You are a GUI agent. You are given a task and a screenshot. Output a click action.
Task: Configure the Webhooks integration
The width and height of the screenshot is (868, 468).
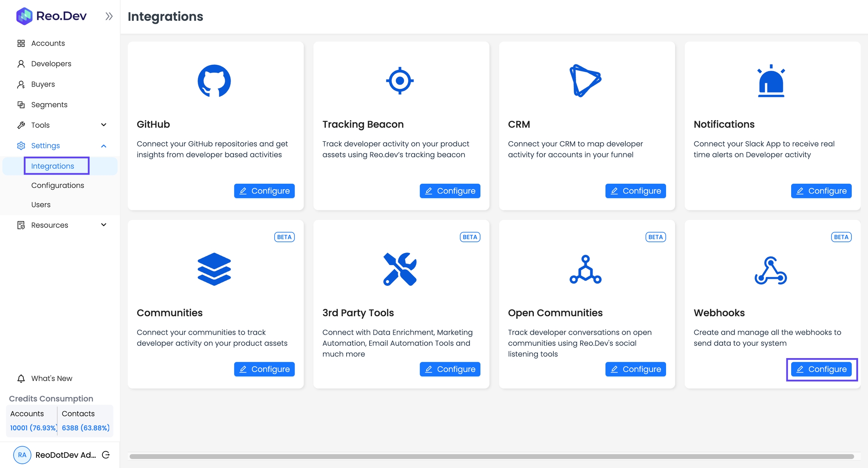[821, 369]
